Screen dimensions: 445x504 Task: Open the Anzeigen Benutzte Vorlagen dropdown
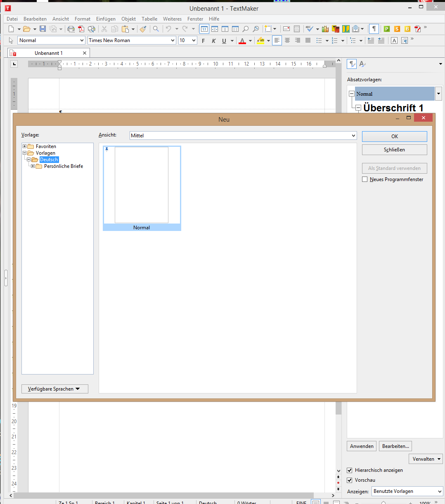point(407,491)
